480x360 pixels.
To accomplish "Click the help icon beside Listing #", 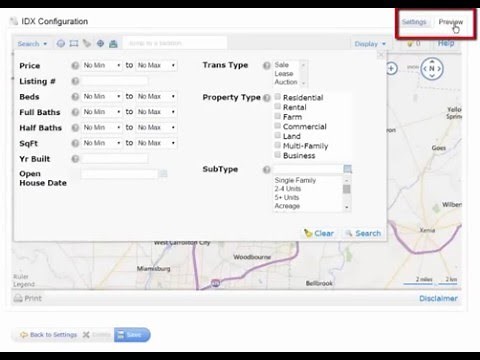I will point(75,81).
